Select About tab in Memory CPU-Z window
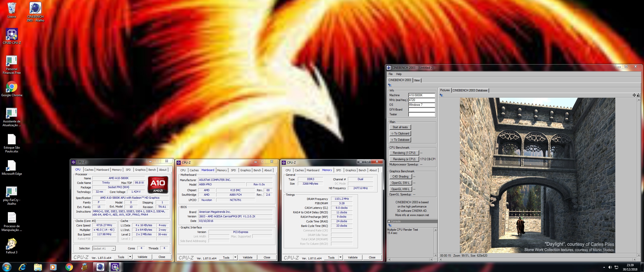Image resolution: width=644 pixels, height=272 pixels. pos(373,170)
